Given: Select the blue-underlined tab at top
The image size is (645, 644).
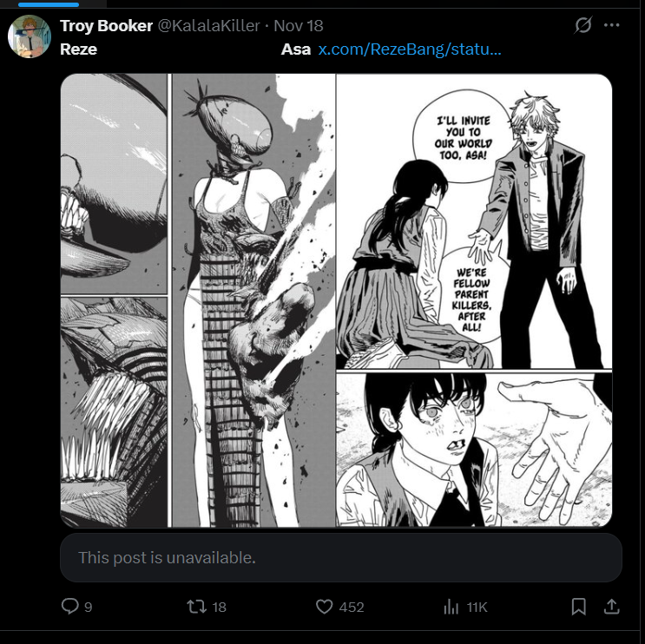Looking at the screenshot, I should [49, 4].
